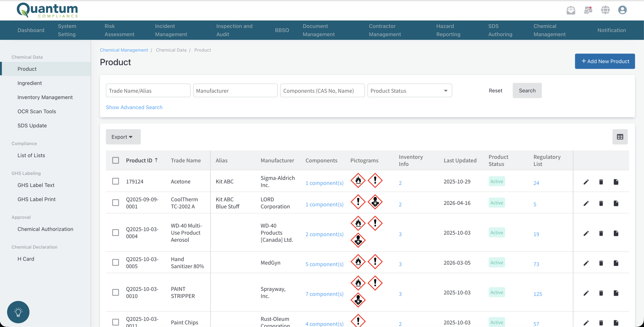Open the Chemical Management nav menu
This screenshot has height=327, width=644.
coord(549,30)
